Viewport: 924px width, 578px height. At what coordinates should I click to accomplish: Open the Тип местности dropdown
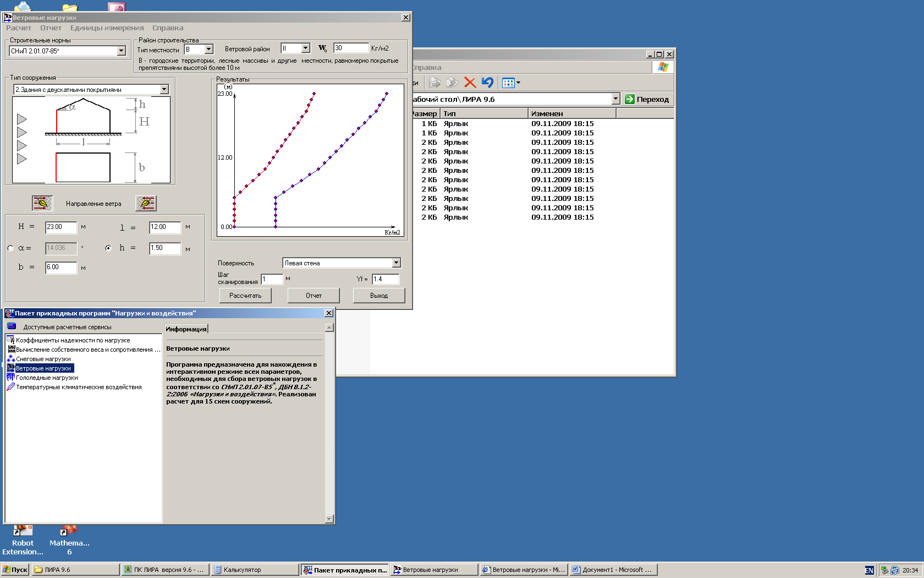point(208,50)
